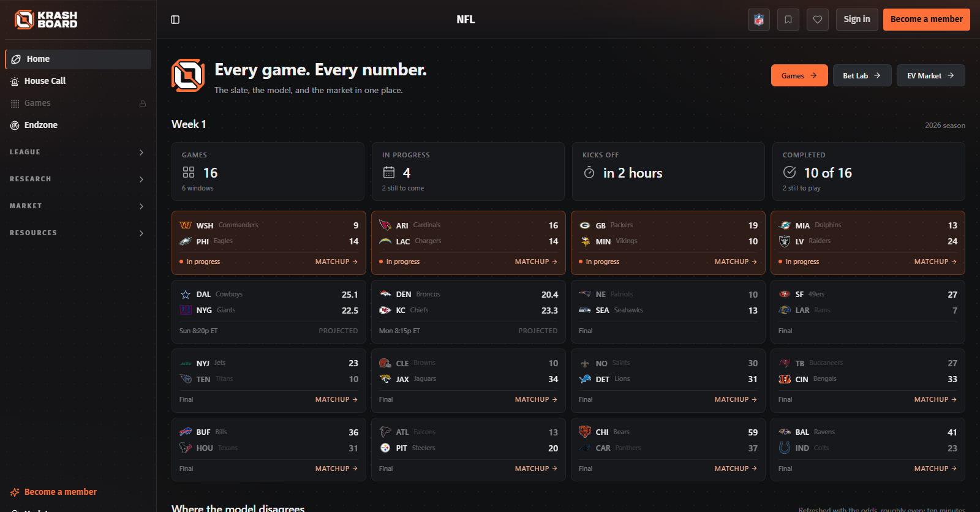This screenshot has height=512, width=980.
Task: Click the sidebar Become a member link
Action: click(x=54, y=492)
